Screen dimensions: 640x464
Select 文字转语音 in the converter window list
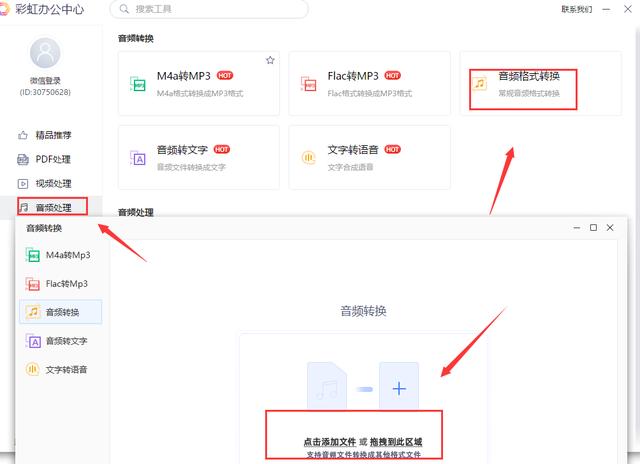pos(60,370)
